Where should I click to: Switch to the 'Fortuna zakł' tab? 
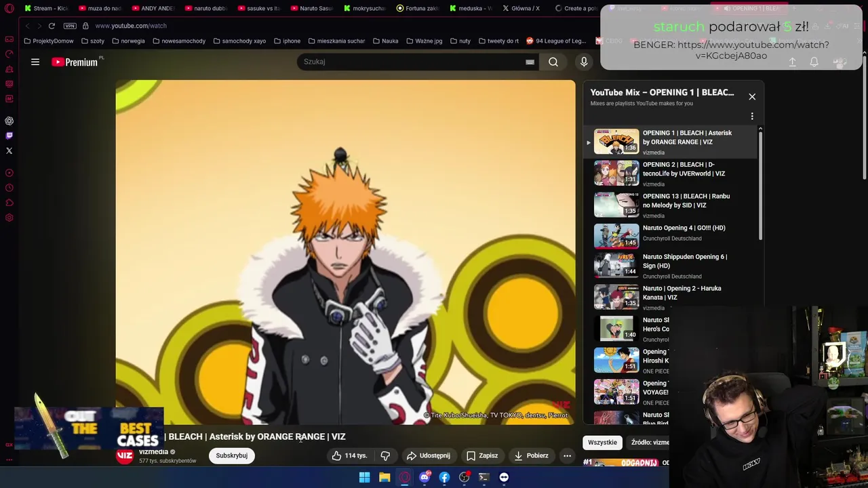[417, 8]
